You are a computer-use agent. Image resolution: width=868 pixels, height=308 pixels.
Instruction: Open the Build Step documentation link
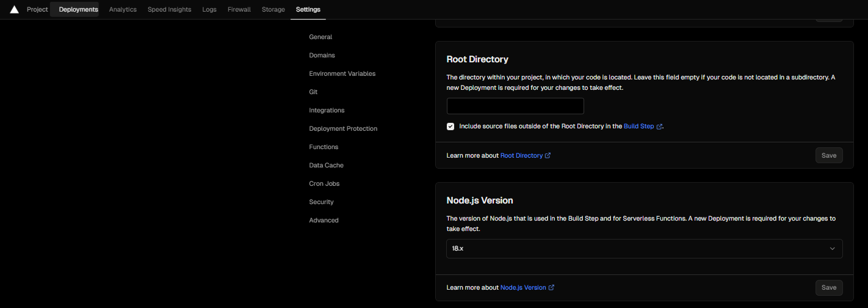[638, 127]
